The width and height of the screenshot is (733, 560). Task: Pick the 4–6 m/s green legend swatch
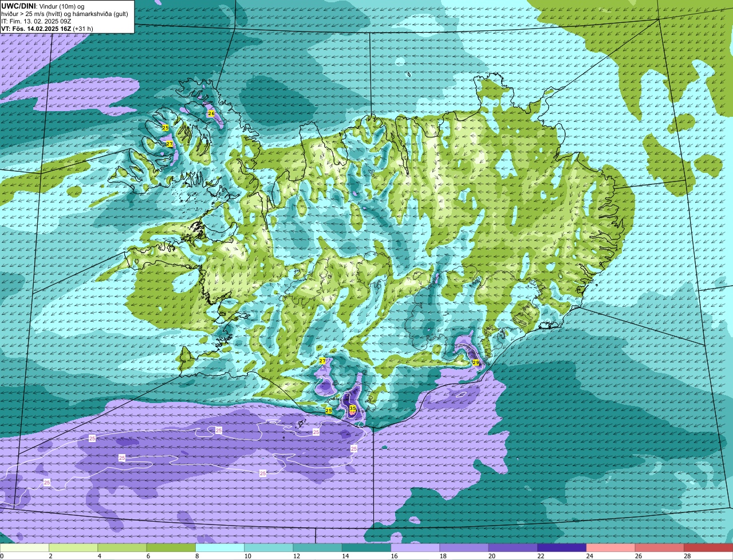tap(122, 548)
